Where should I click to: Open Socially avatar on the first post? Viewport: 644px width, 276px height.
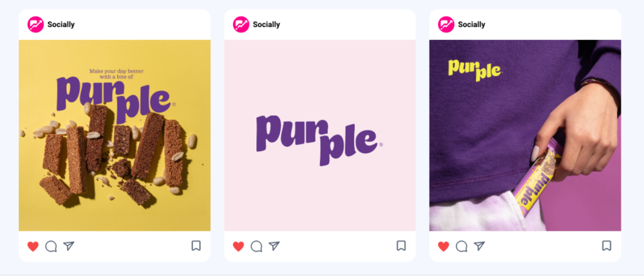coord(35,24)
